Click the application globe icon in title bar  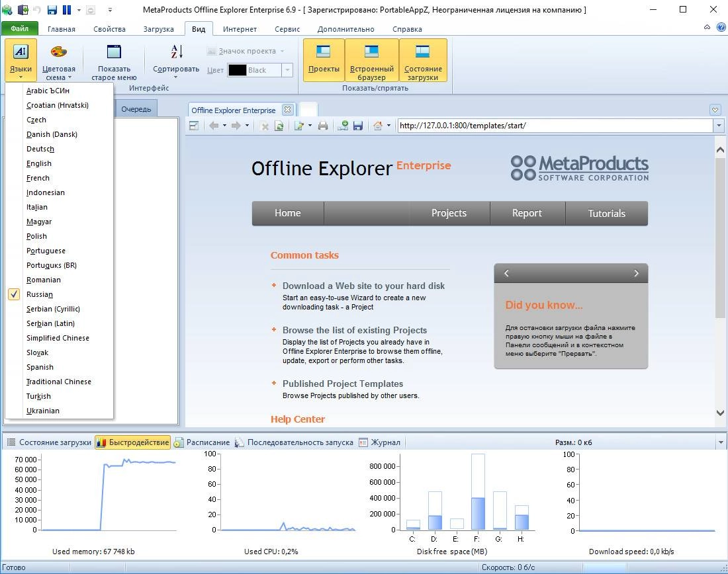tap(7, 9)
